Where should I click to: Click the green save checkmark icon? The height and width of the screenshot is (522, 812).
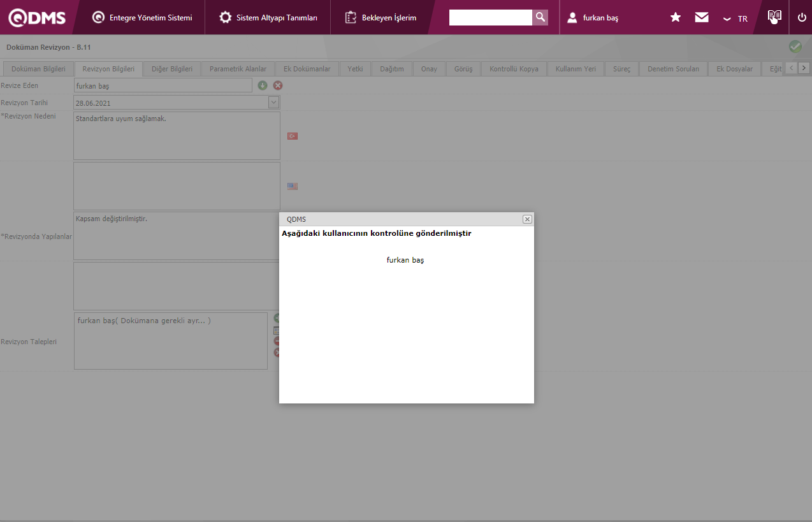[795, 47]
